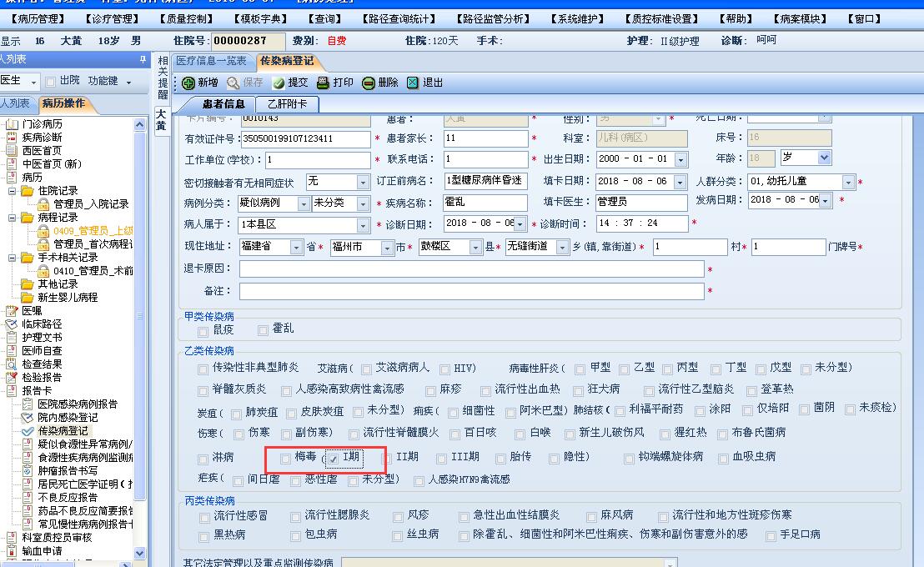The image size is (924, 567).
Task: Open the 检验报告 icon in the tree
Action: click(12, 377)
